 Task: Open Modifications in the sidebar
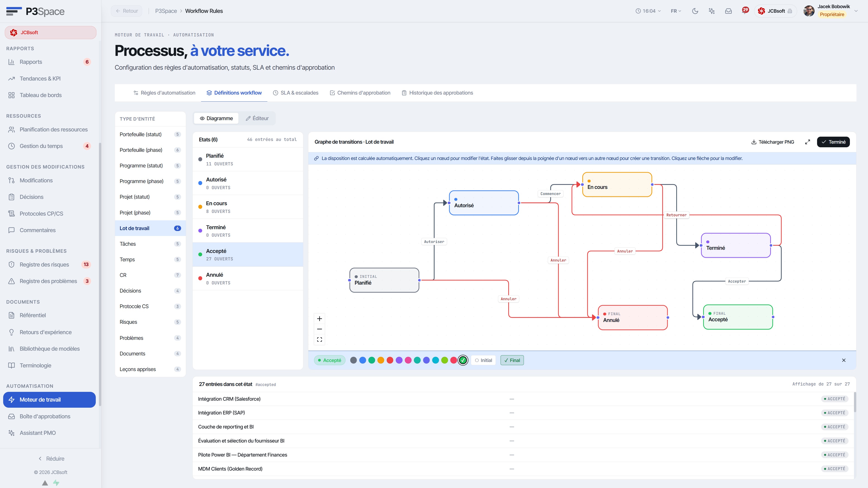point(50,180)
